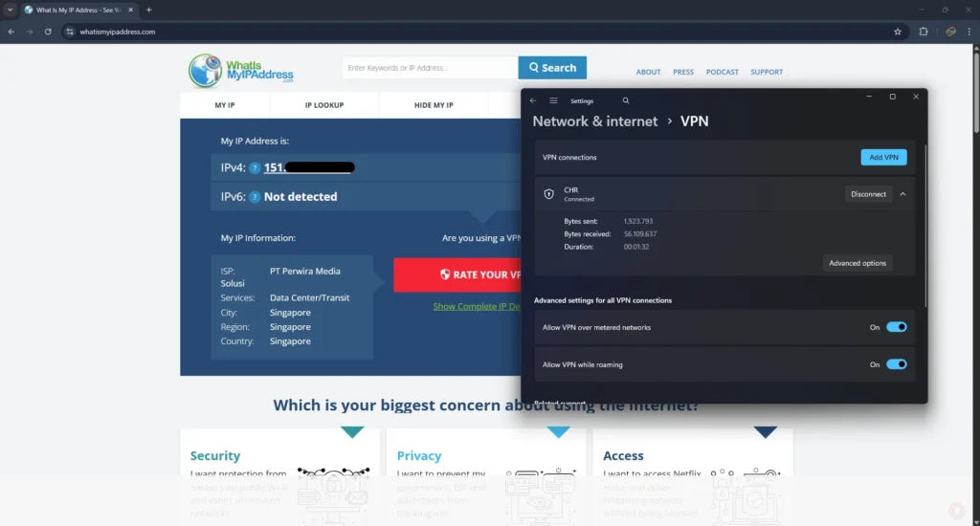Click the Add VPN button

pos(883,158)
